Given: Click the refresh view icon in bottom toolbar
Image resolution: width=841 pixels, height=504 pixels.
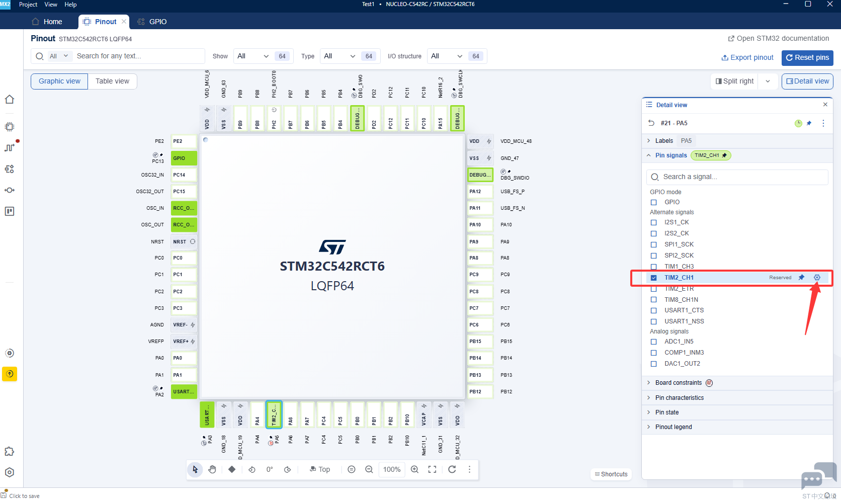Looking at the screenshot, I should pos(452,469).
